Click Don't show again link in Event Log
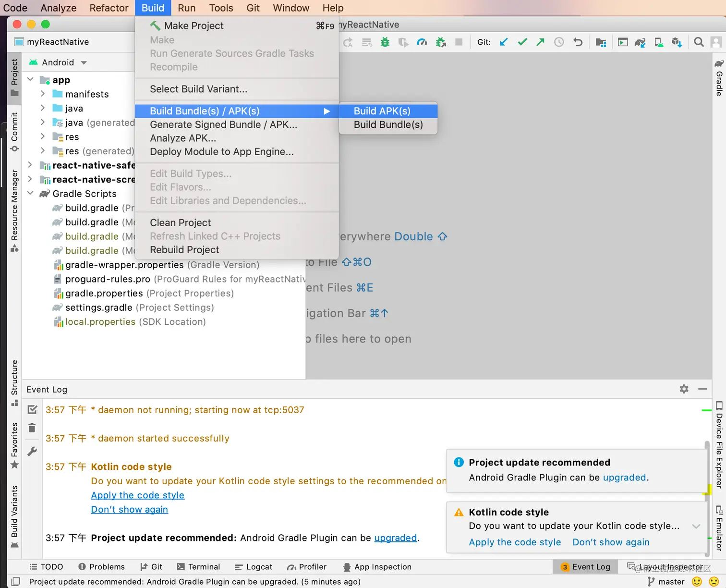Viewport: 726px width, 588px height. pos(130,509)
